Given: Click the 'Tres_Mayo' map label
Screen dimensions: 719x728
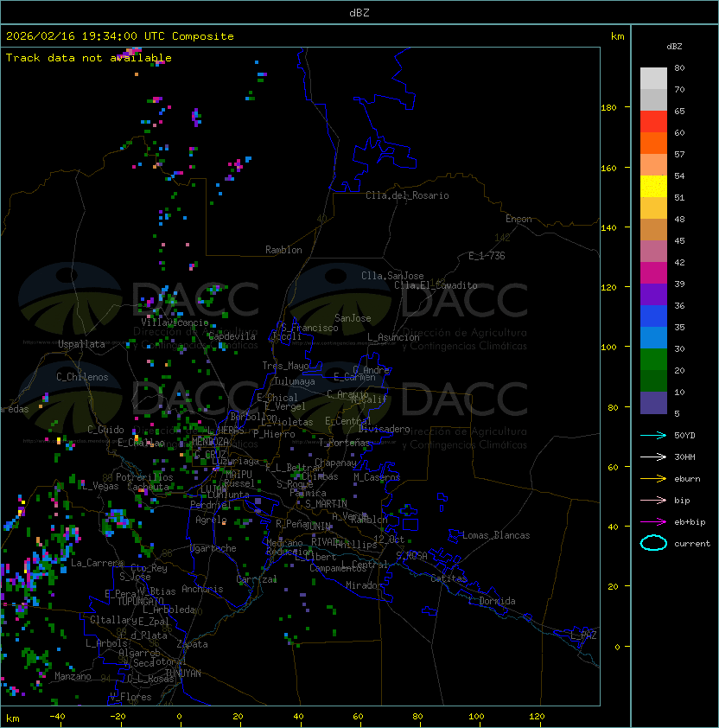Looking at the screenshot, I should pos(285,366).
